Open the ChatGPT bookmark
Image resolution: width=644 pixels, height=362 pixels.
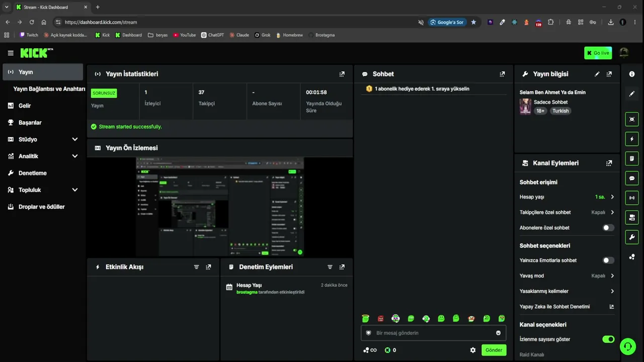pos(212,35)
